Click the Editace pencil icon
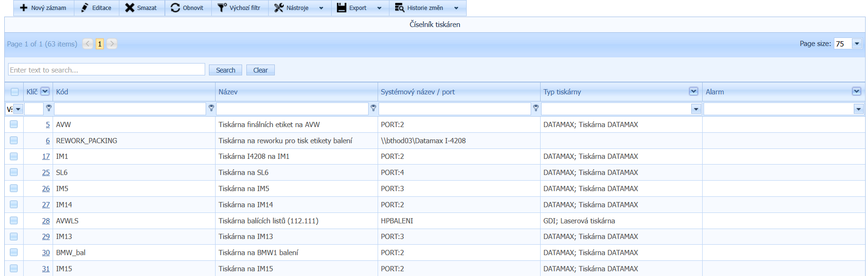The height and width of the screenshot is (276, 868). click(x=85, y=8)
